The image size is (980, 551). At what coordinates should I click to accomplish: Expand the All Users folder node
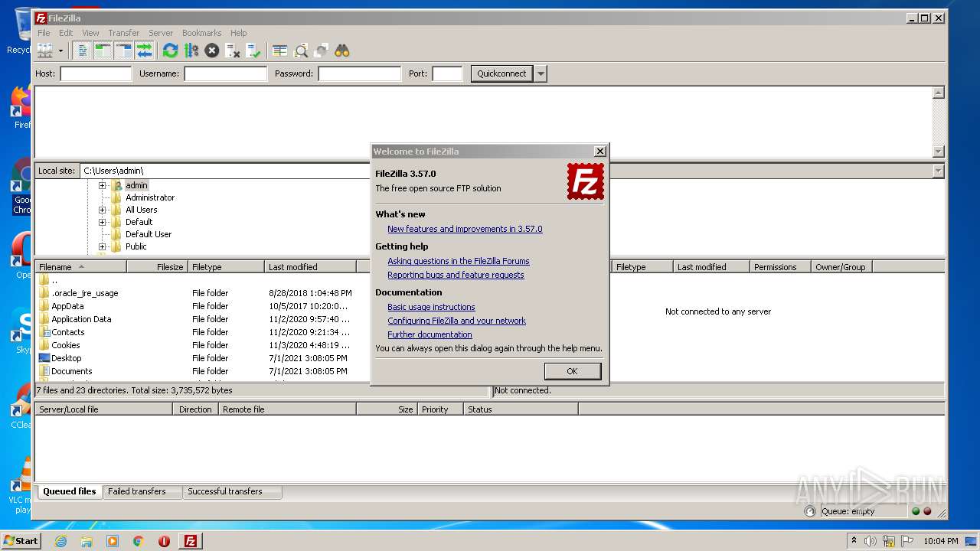[x=102, y=210]
